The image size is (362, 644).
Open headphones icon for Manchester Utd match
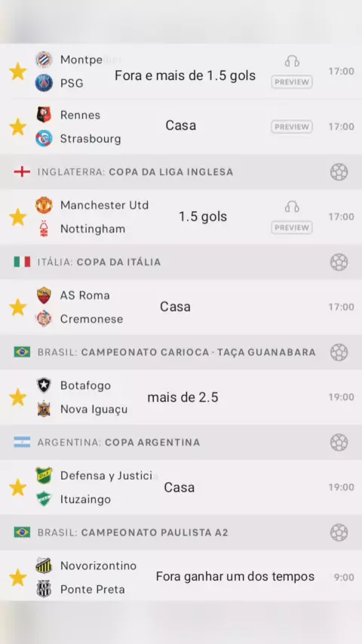(x=292, y=207)
